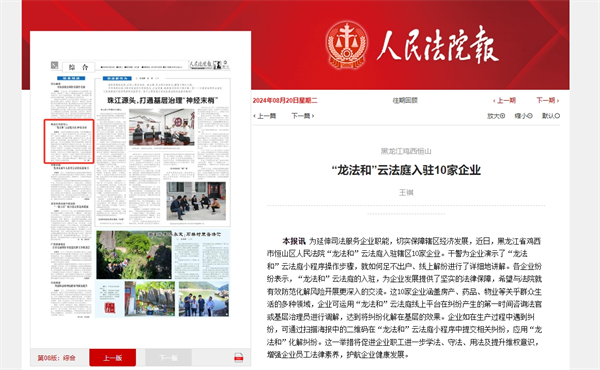Click 放大 zoom-in text size control
The width and height of the screenshot is (600, 370).
496,116
